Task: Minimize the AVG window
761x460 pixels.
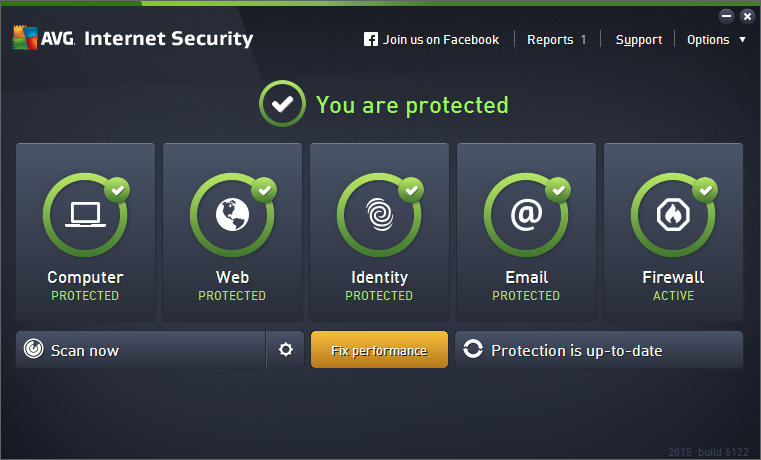Action: click(x=727, y=16)
